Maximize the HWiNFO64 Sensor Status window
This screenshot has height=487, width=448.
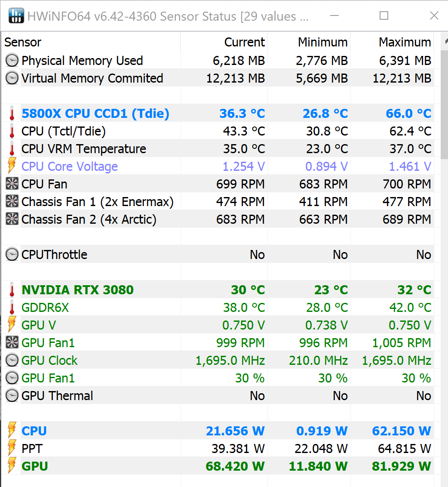pos(384,15)
